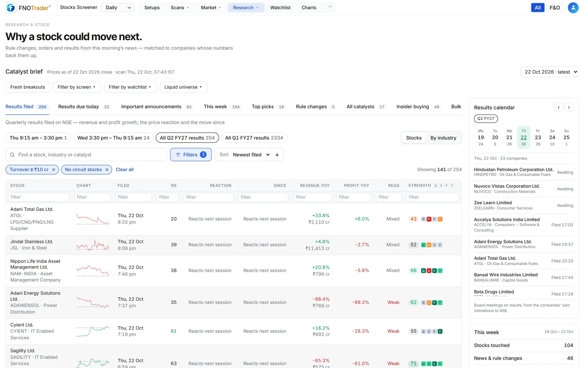Remove the Turnover ≥ ₹10 cr filter chip
The width and height of the screenshot is (588, 368).
[x=54, y=170]
